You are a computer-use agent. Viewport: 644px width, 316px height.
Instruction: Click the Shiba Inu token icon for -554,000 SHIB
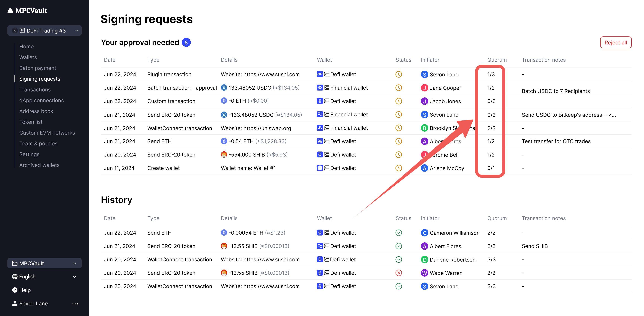[x=224, y=155]
